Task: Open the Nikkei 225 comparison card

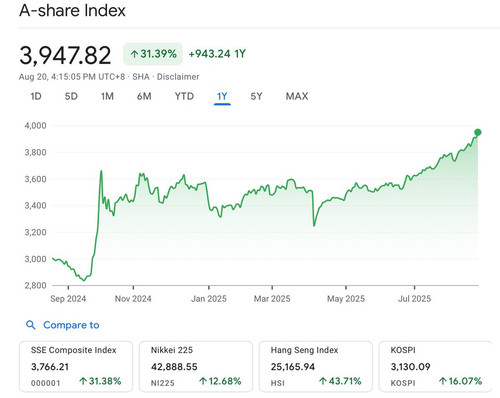Action: [196, 366]
